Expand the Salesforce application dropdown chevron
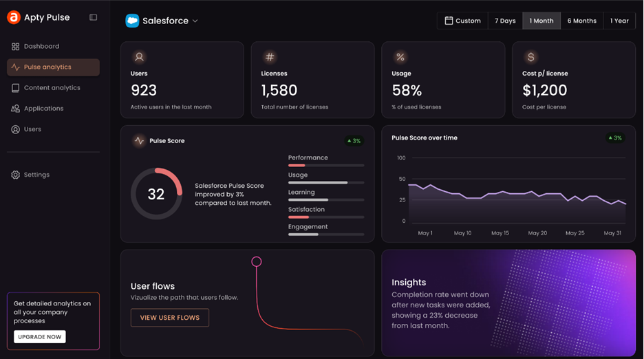644x359 pixels. click(x=195, y=21)
